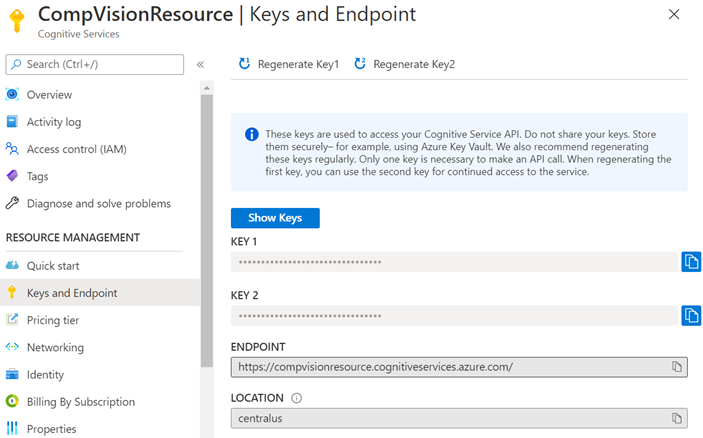Viewport: 703px width, 438px height.
Task: Open Quick start page
Action: (x=53, y=266)
